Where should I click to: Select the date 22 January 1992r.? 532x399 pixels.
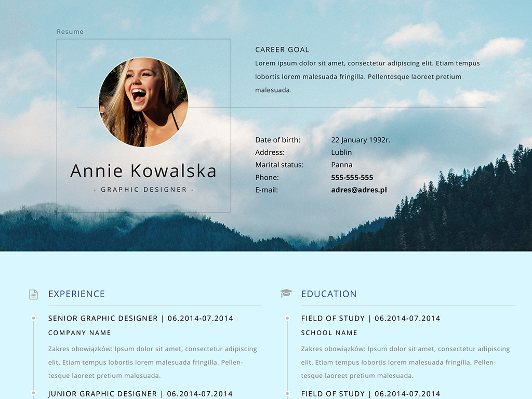tap(361, 140)
